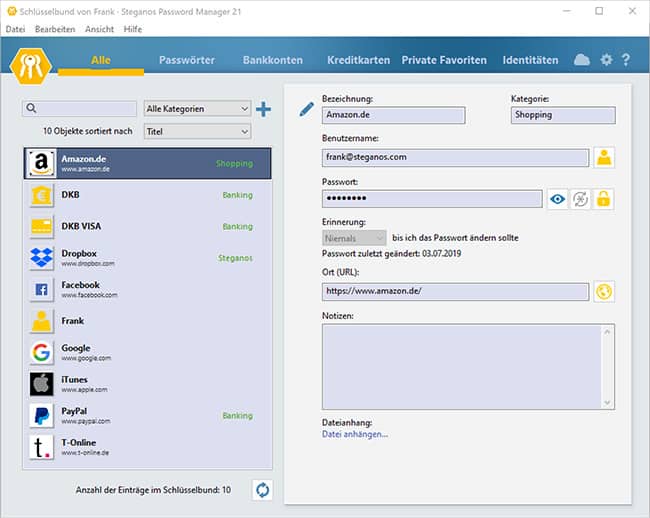Image resolution: width=650 pixels, height=518 pixels.
Task: Open the Ansicht menu
Action: coord(99,29)
